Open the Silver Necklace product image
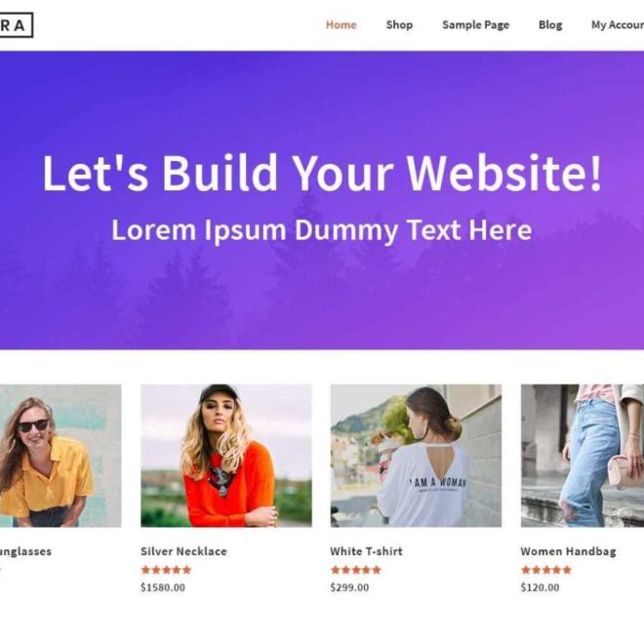 [226, 456]
